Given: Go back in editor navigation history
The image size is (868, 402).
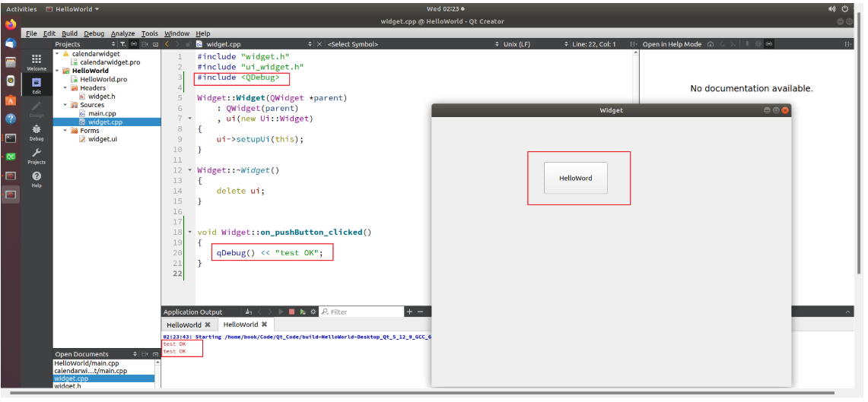Looking at the screenshot, I should 167,44.
